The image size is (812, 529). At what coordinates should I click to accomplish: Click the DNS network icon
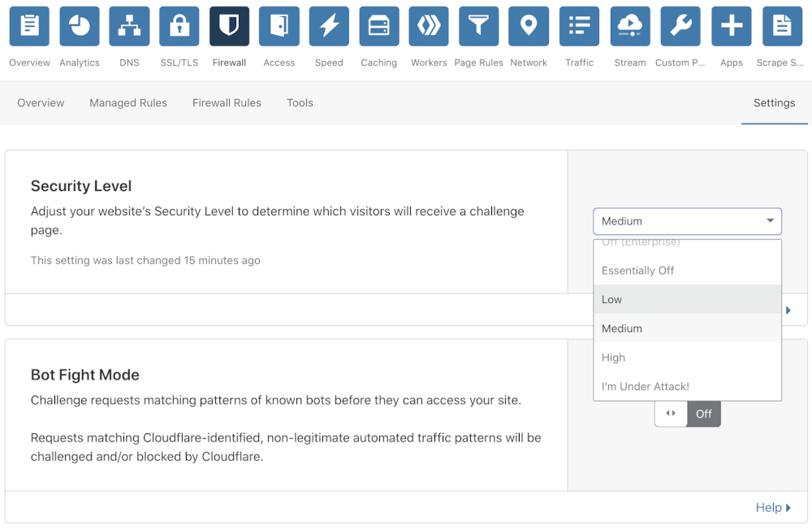pyautogui.click(x=129, y=27)
